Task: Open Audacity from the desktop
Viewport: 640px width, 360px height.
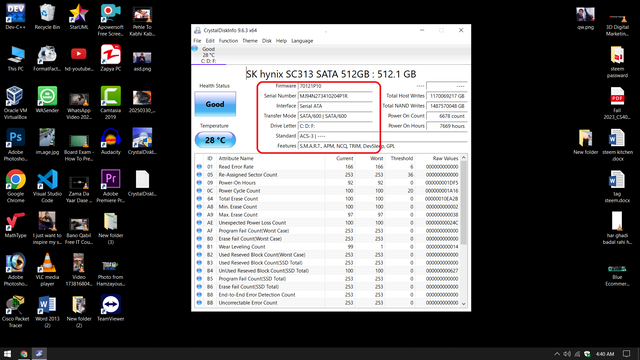Action: click(111, 142)
